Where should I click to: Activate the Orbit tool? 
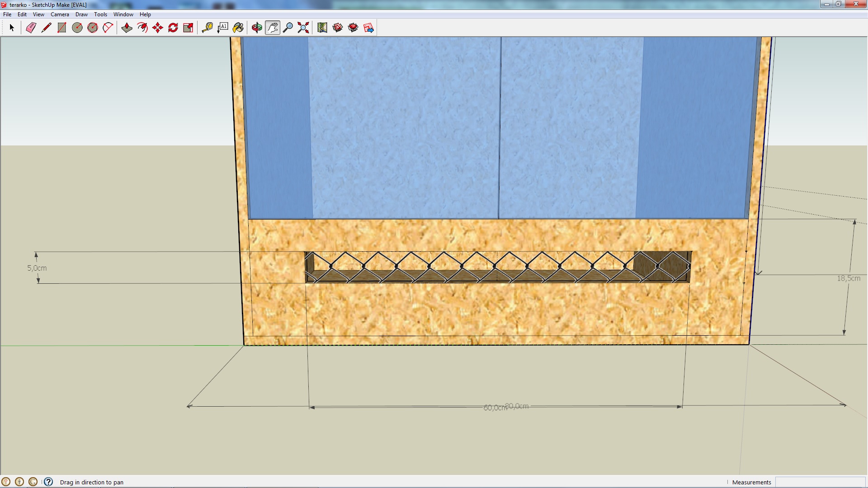pyautogui.click(x=257, y=28)
